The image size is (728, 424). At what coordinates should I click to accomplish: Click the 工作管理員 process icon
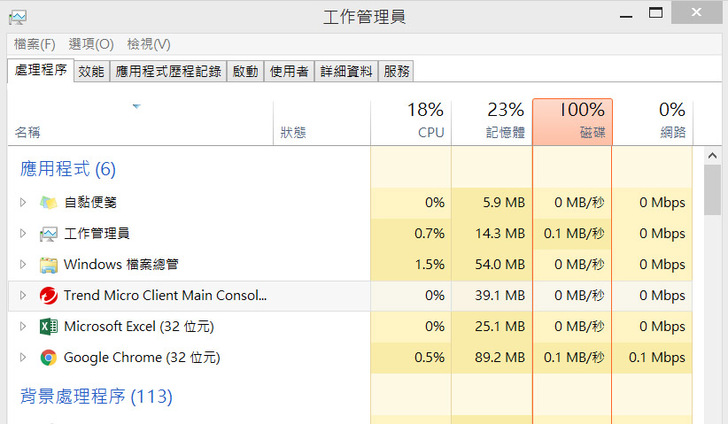coord(48,234)
